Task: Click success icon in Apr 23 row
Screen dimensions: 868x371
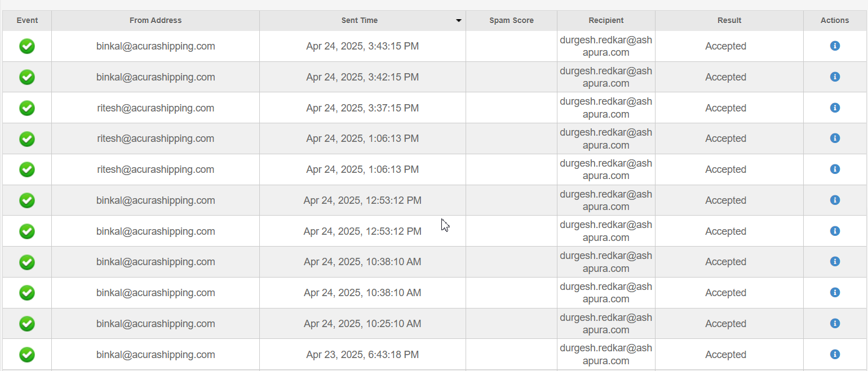Action: [27, 355]
